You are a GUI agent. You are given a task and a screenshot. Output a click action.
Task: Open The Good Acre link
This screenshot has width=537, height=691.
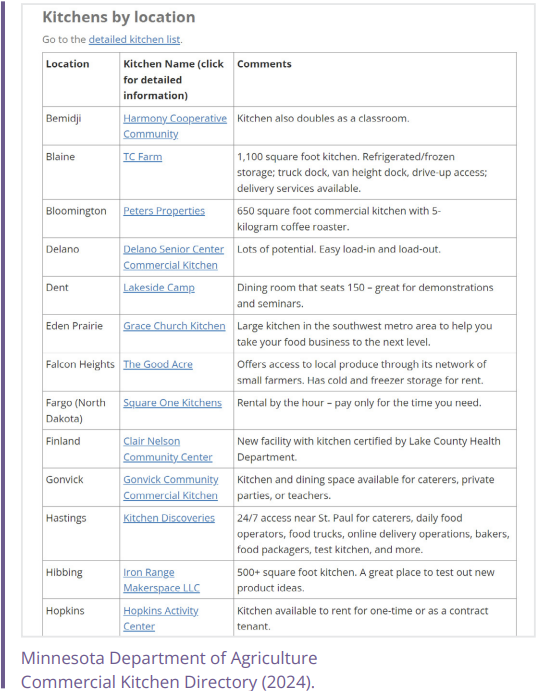(158, 364)
